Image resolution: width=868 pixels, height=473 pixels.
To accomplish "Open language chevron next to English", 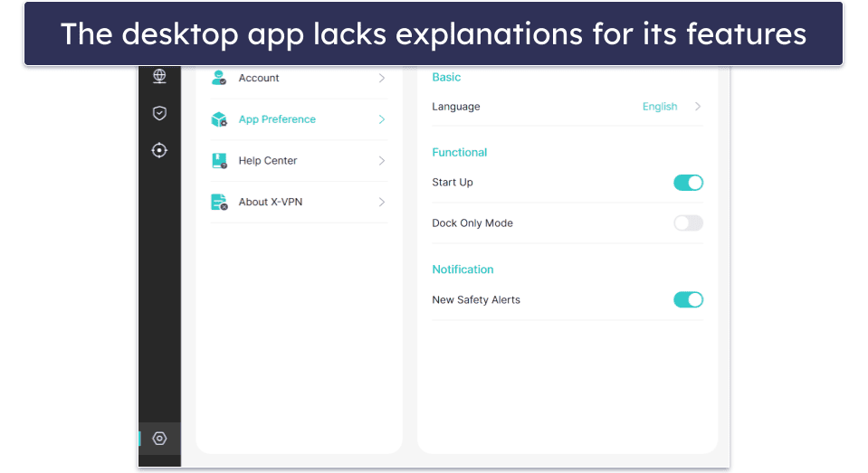I will [698, 106].
